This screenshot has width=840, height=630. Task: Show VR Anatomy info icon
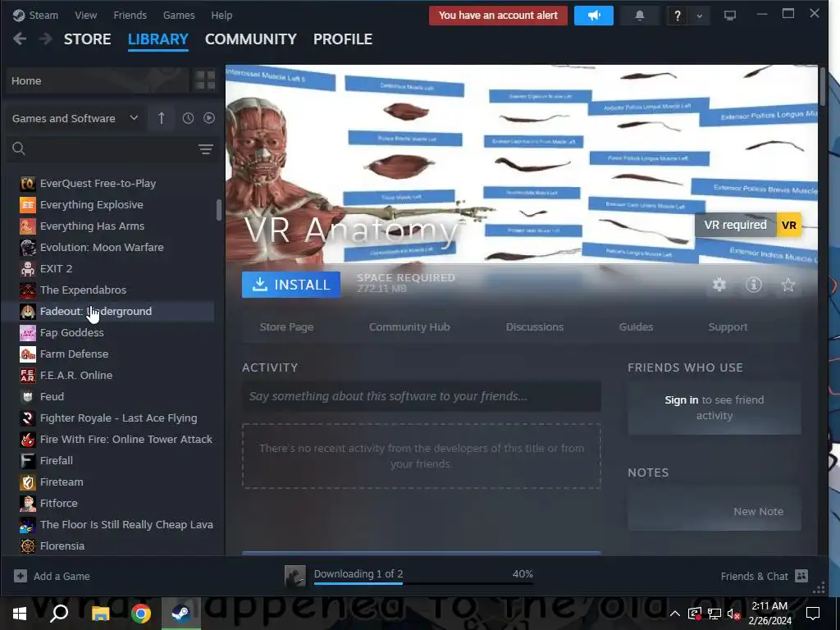pyautogui.click(x=754, y=285)
